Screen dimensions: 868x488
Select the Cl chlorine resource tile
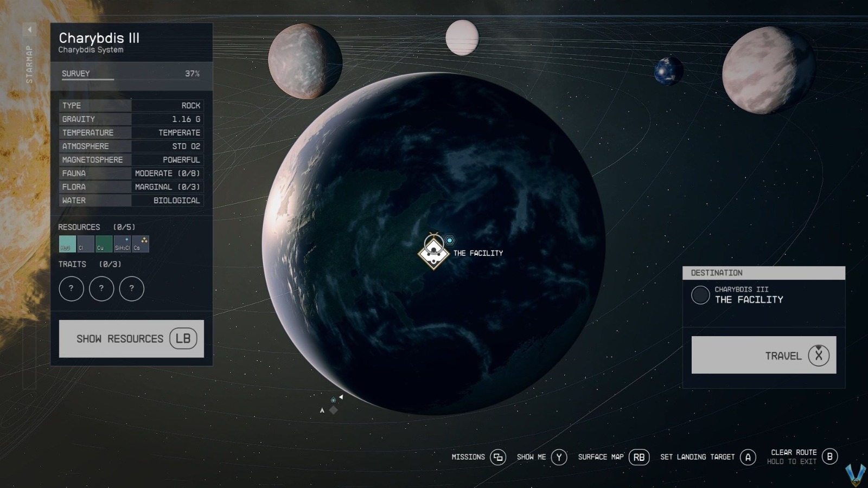click(86, 244)
